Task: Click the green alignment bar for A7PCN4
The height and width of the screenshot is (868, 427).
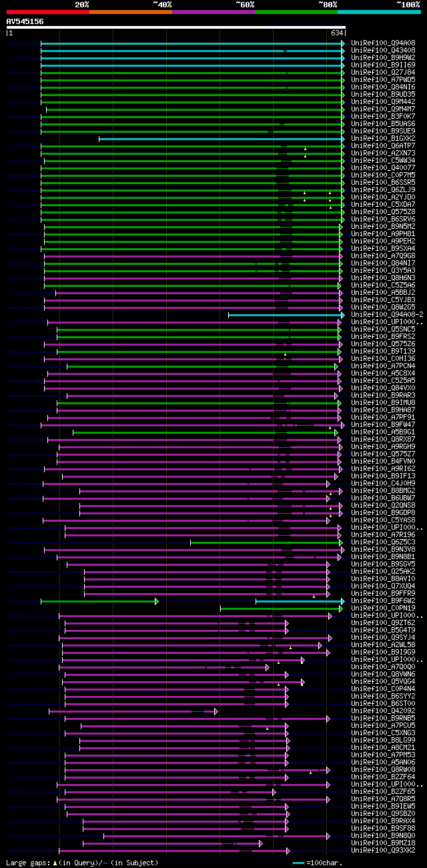Action: tap(202, 366)
